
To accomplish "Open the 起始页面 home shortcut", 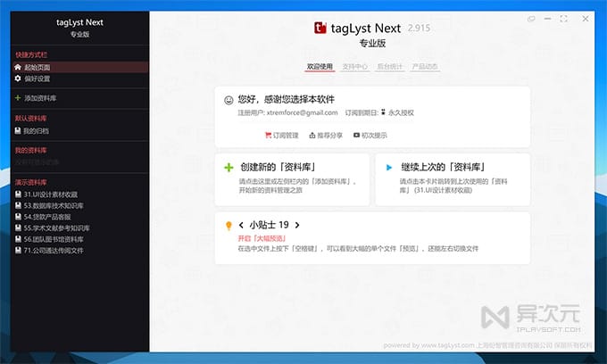I will coord(80,67).
